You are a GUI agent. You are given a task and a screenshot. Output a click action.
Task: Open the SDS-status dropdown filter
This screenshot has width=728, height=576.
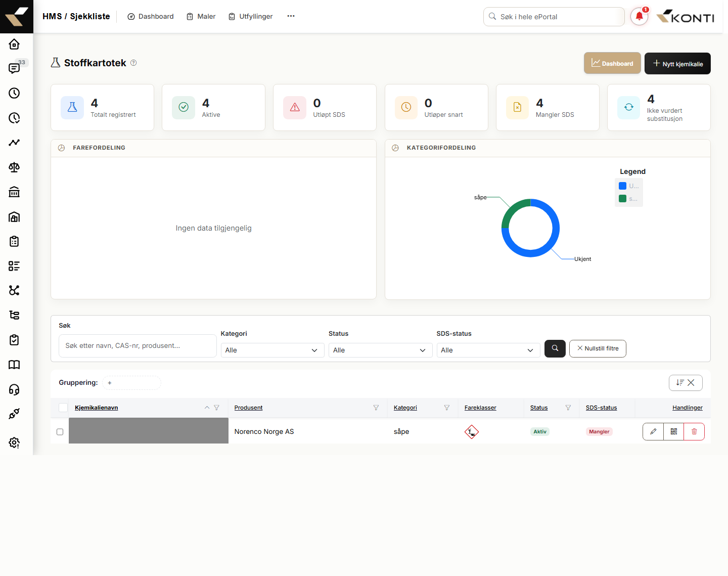coord(488,350)
